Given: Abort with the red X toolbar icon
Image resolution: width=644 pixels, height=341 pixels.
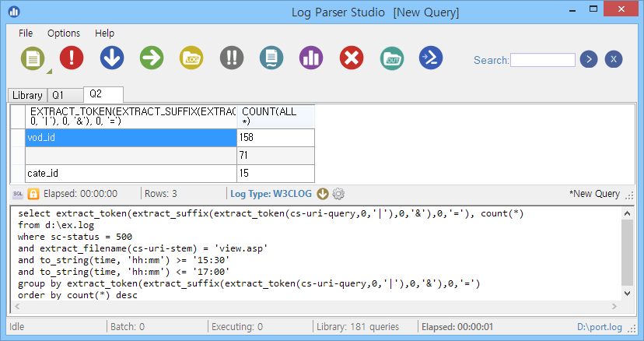Looking at the screenshot, I should click(x=352, y=58).
